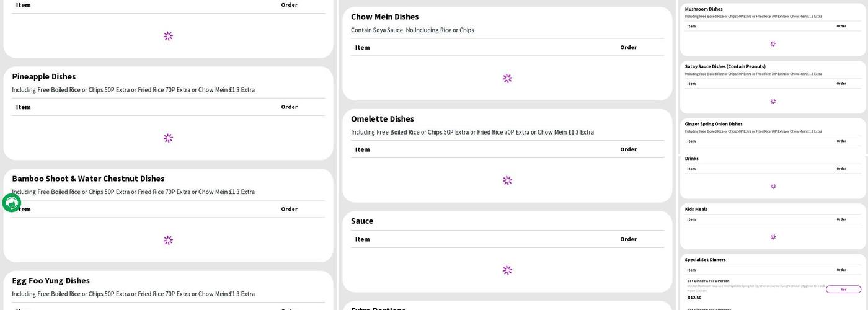Click the Item column header under Pineapple Dishes

click(24, 107)
